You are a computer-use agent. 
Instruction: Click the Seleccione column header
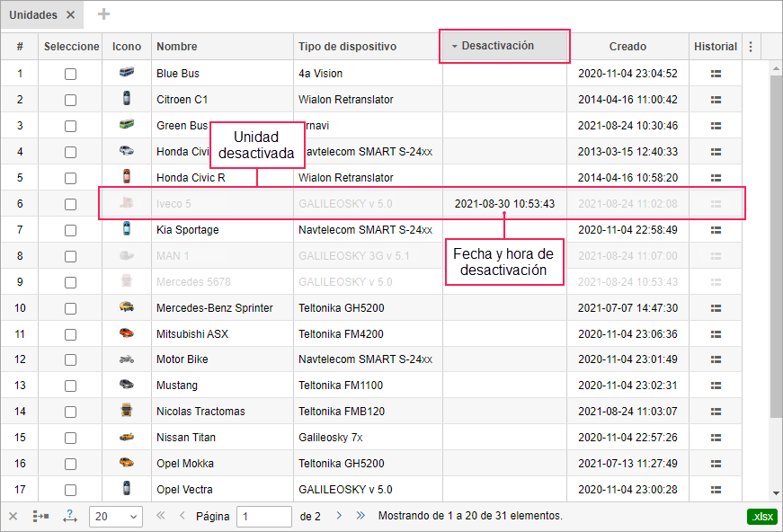71,47
